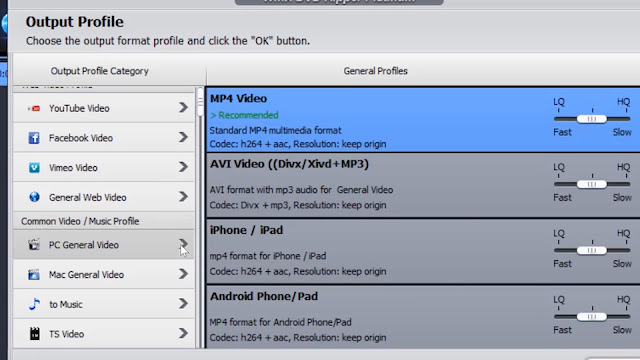
Task: Click HQ label on MP4 Video slider
Action: [623, 102]
